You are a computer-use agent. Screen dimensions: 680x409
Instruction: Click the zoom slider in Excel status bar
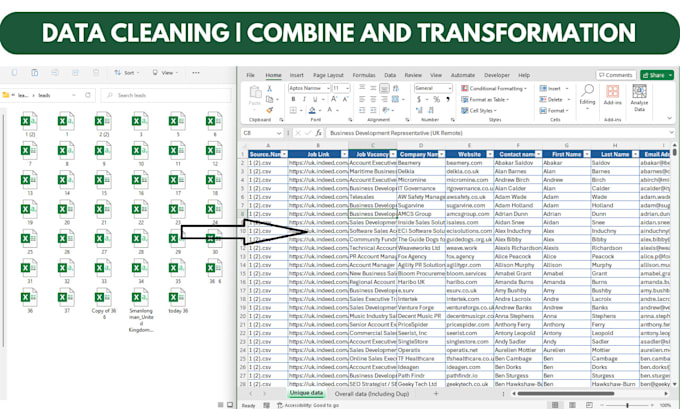pos(628,405)
